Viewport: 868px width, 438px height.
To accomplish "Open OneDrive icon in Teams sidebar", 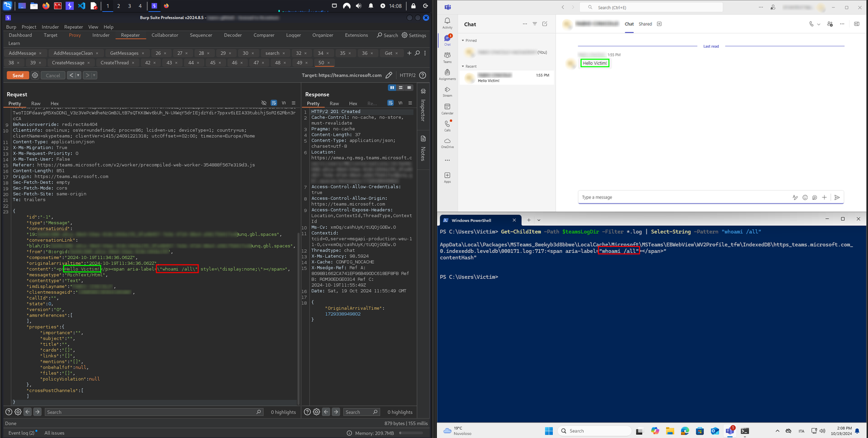I will (x=447, y=143).
